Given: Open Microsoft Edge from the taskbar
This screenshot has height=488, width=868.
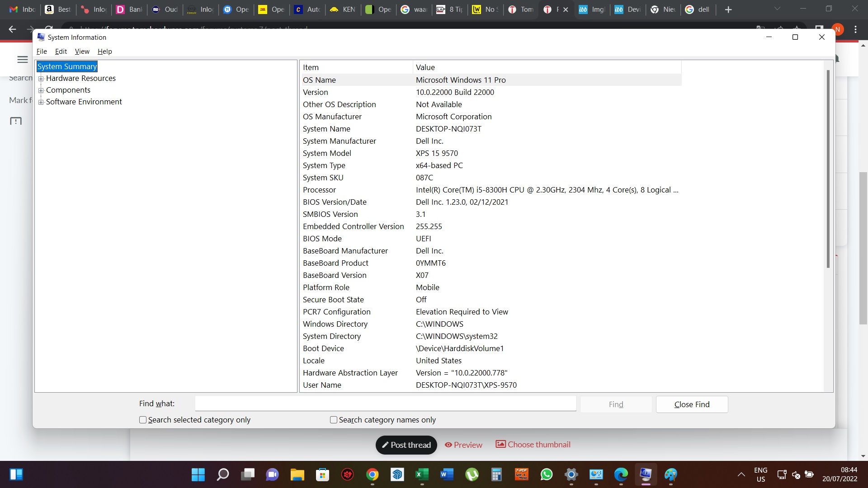Looking at the screenshot, I should [621, 474].
